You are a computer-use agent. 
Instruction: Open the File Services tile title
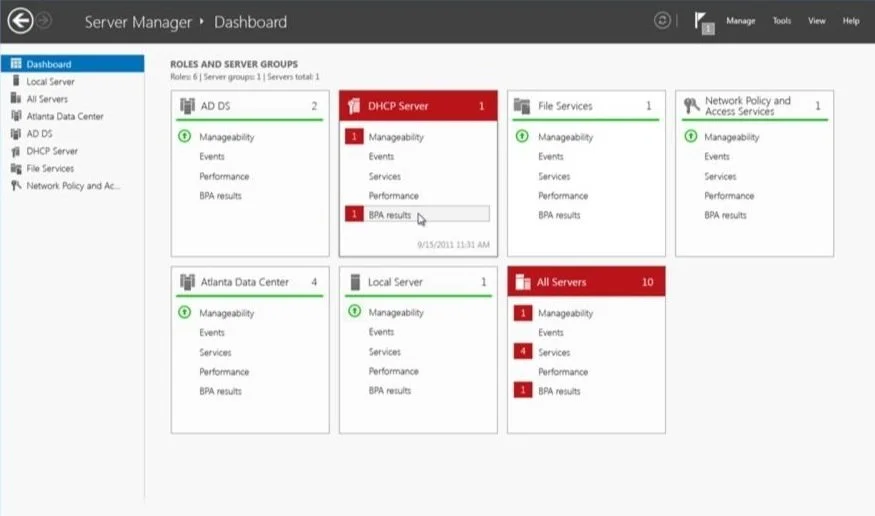(x=565, y=106)
